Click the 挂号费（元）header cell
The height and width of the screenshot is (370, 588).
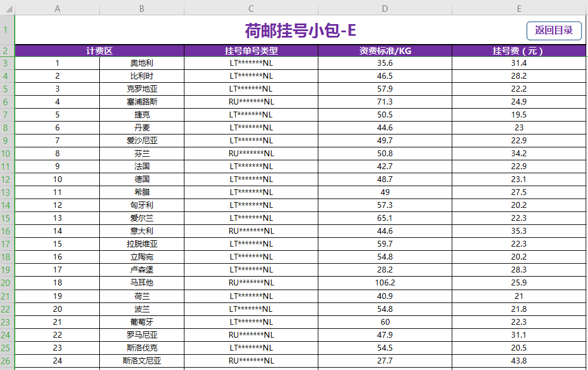point(519,51)
